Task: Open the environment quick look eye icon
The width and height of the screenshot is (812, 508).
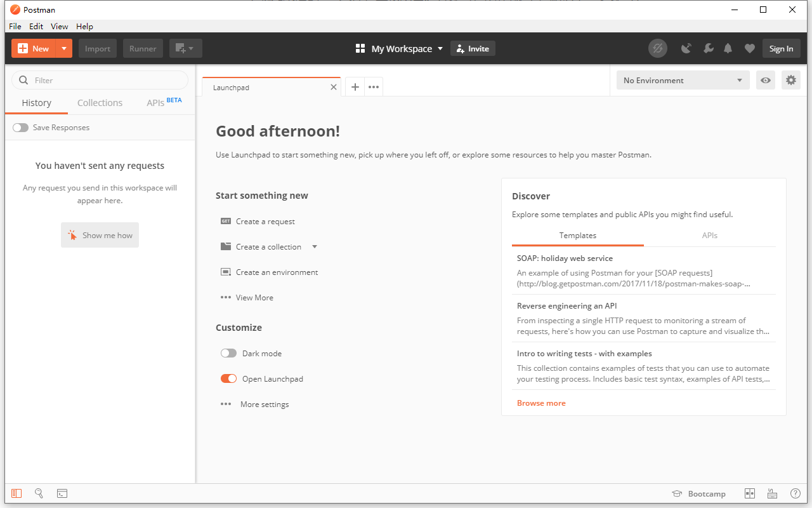Action: [766, 80]
